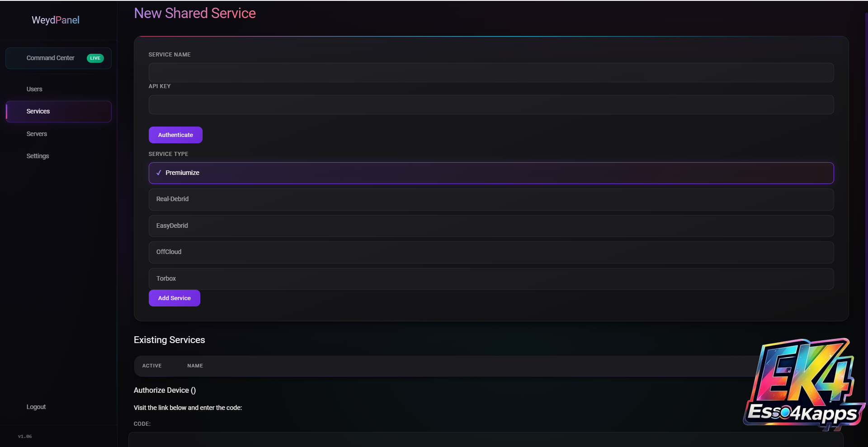The height and width of the screenshot is (447, 868).
Task: Click the LIVE status badge
Action: click(x=95, y=58)
